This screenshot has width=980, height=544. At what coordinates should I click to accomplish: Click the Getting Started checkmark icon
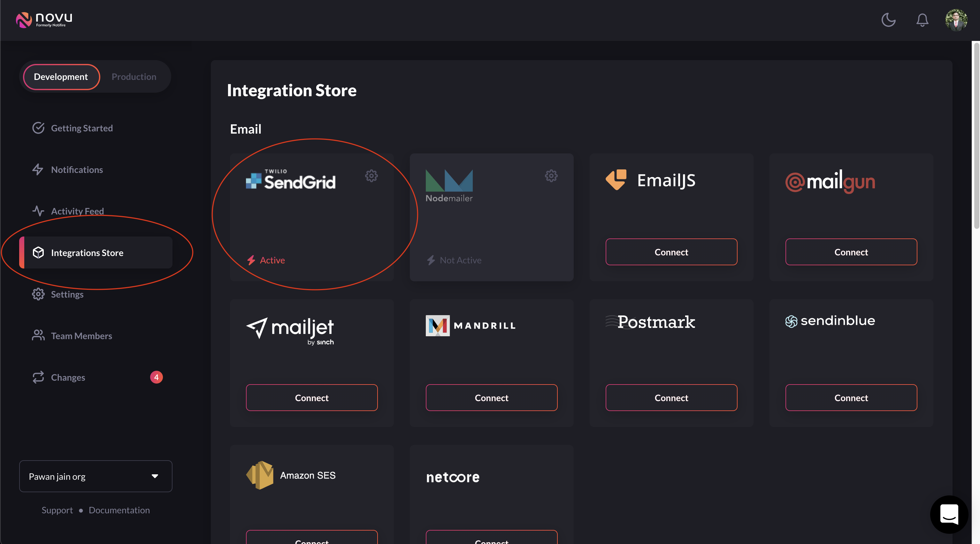tap(38, 128)
